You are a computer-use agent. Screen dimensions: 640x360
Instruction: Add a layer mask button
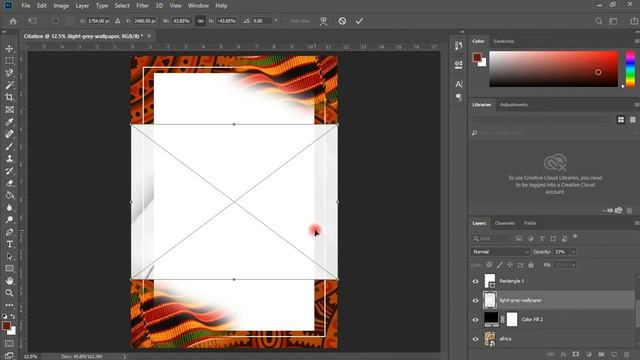point(576,355)
